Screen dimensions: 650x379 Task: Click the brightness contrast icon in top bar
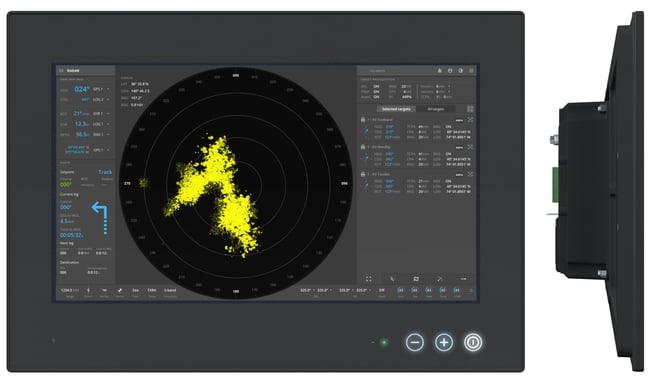461,71
